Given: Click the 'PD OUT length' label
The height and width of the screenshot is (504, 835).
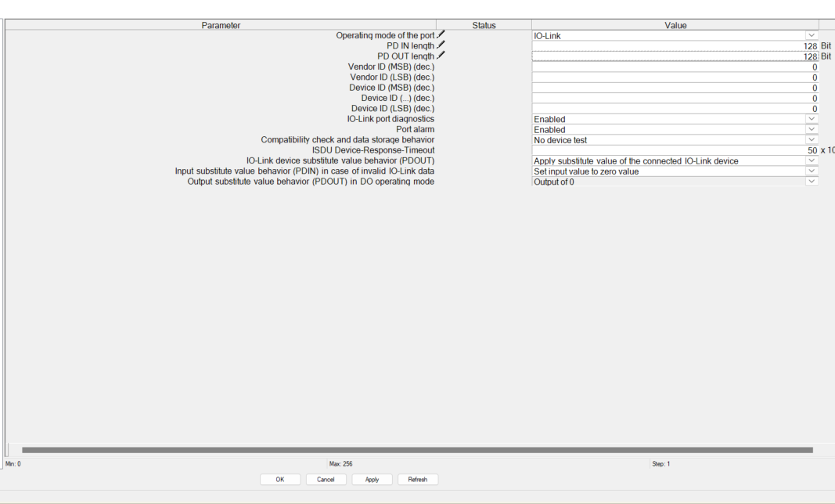Looking at the screenshot, I should (406, 56).
